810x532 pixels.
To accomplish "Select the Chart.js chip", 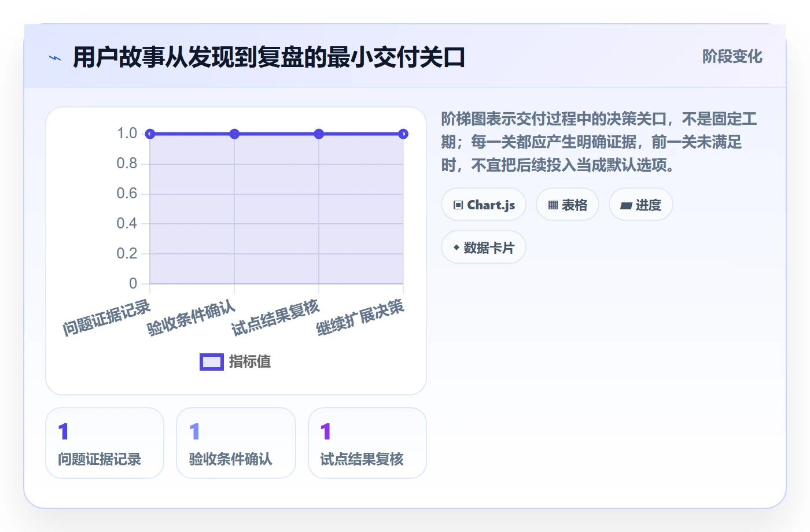I will (x=484, y=205).
